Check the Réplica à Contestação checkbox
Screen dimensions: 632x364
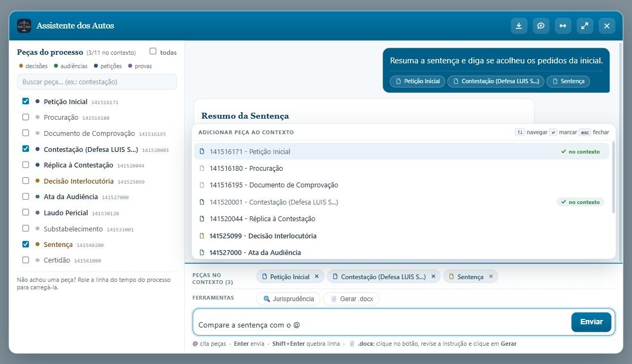pos(26,165)
